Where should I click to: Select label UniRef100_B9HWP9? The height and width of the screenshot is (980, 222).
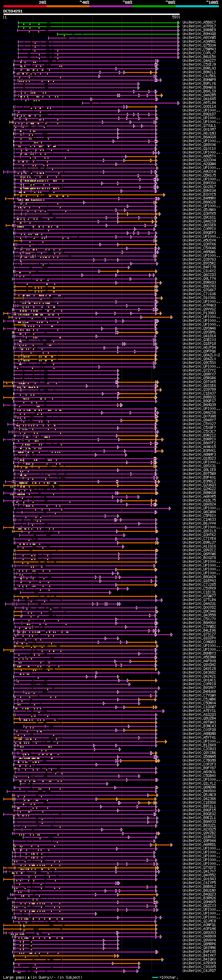click(x=199, y=80)
